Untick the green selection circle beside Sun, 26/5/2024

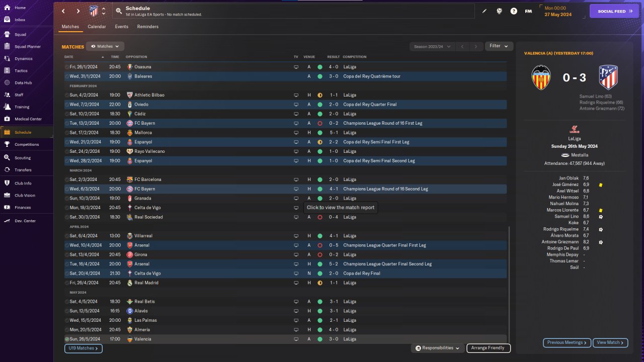[67, 339]
